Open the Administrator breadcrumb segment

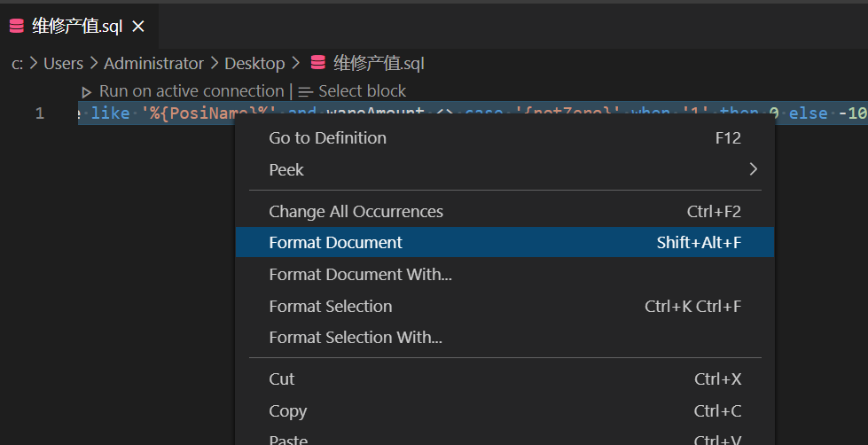coord(153,64)
